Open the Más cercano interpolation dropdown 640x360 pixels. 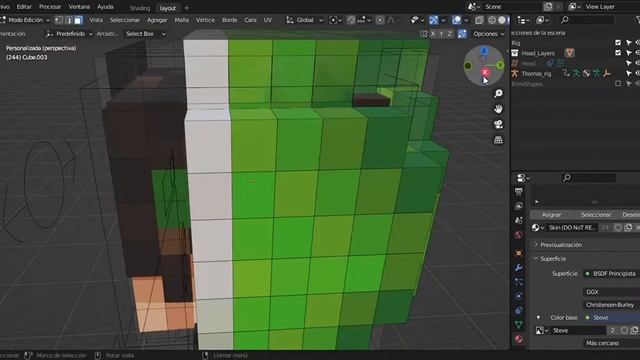pos(611,343)
